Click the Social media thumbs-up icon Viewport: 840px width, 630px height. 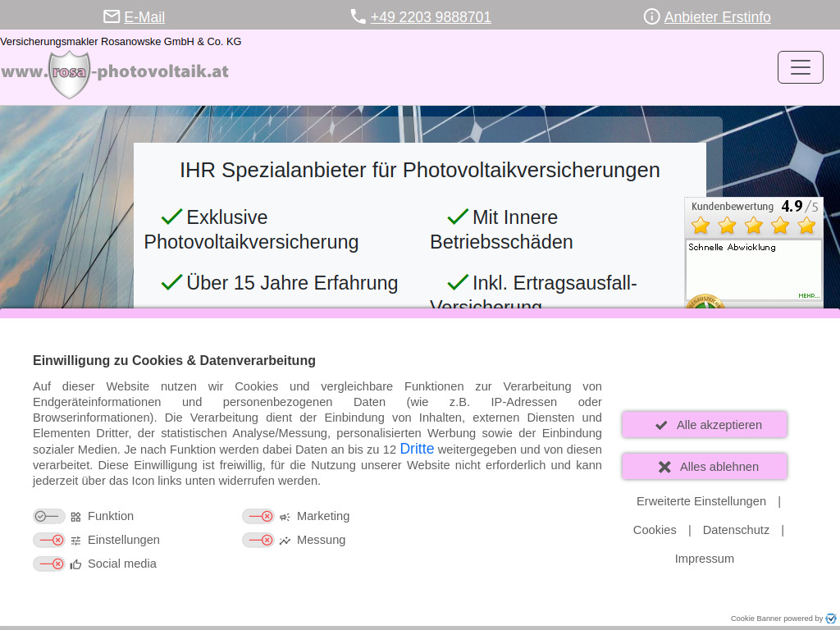click(75, 564)
